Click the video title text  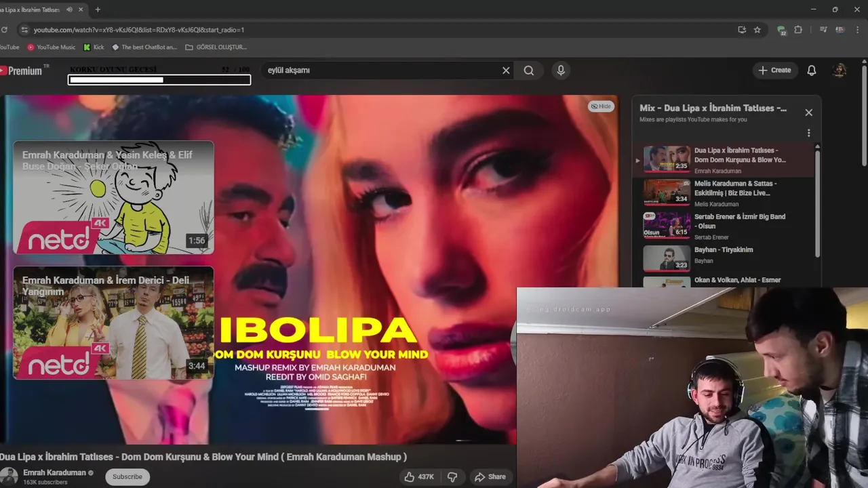[203, 457]
